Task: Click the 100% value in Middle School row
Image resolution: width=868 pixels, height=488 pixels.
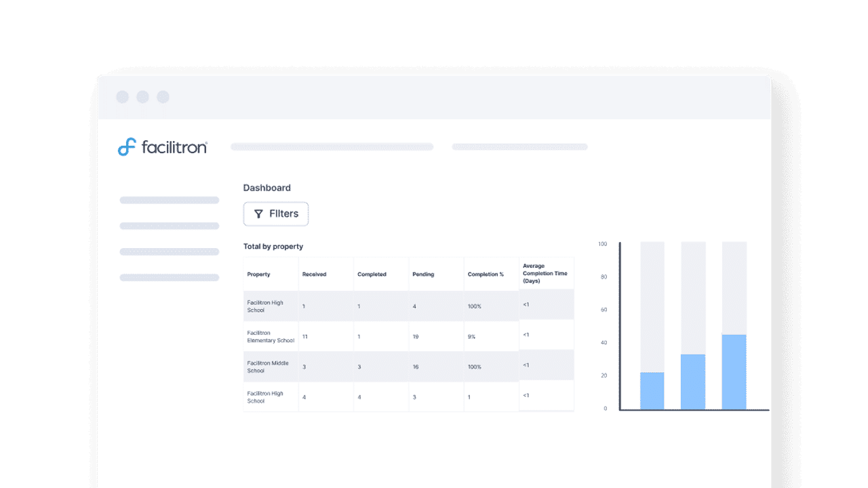Action: coord(474,367)
